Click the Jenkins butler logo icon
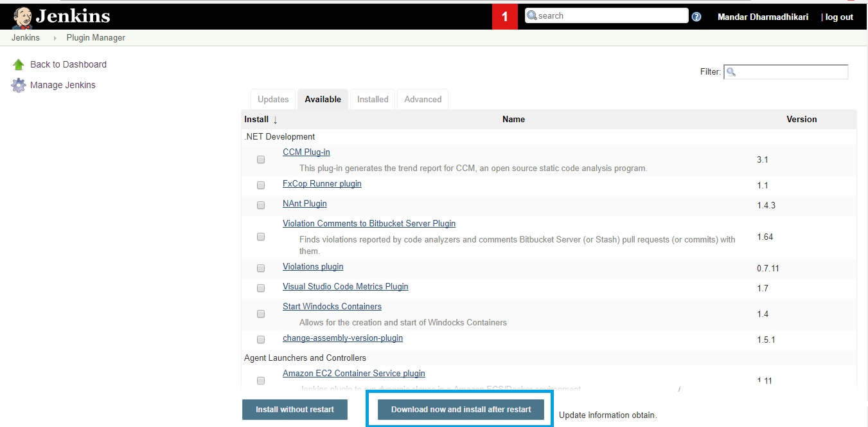Screen dimensions: 868x427 click(22, 17)
